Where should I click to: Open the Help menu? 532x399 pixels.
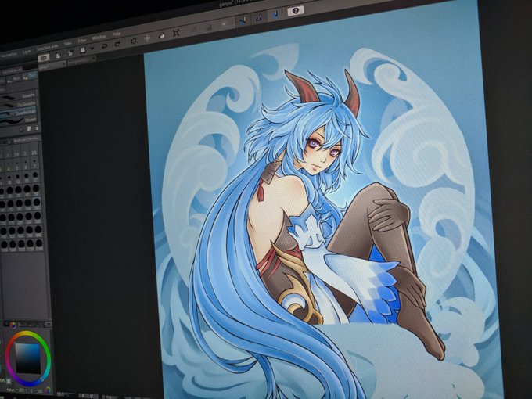point(117,34)
